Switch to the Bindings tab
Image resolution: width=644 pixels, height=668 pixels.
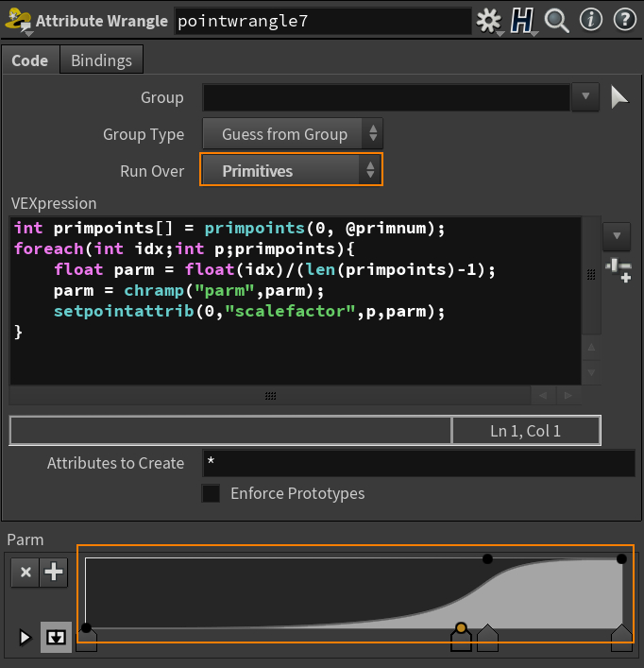(101, 60)
